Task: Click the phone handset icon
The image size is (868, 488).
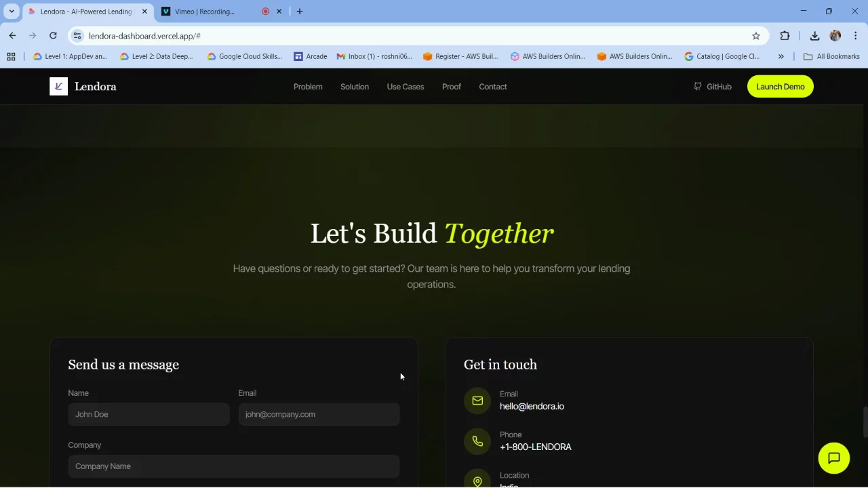Action: [477, 441]
